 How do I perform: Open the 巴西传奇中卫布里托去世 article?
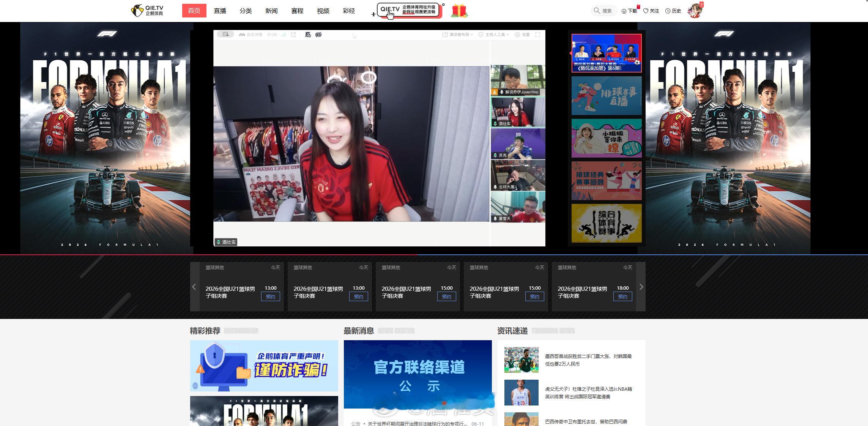point(586,421)
